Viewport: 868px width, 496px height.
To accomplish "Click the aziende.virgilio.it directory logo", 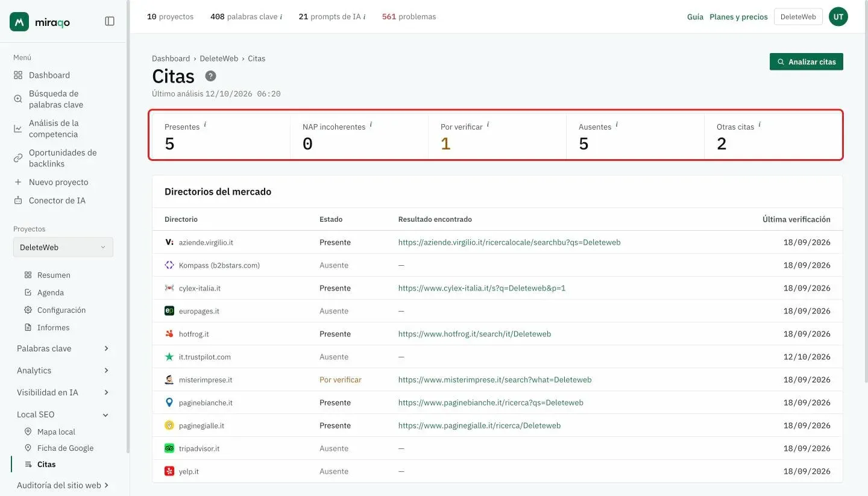I will [169, 242].
